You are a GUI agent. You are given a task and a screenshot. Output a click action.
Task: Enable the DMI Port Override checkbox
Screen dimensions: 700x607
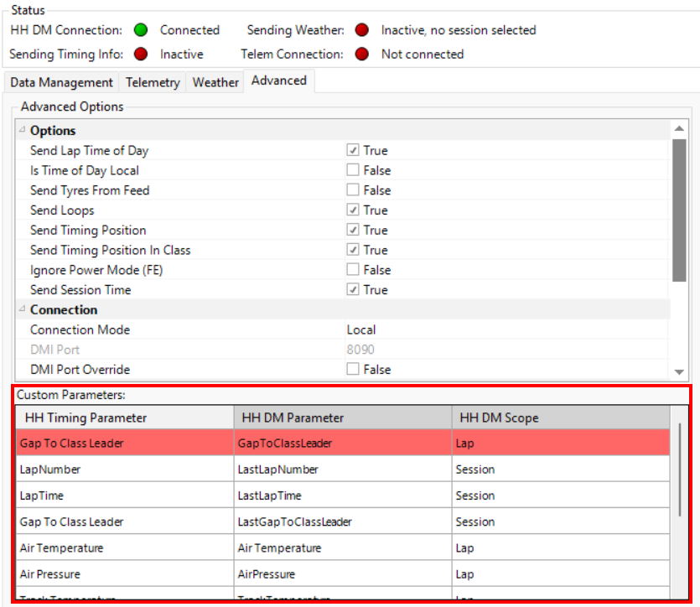click(x=354, y=370)
